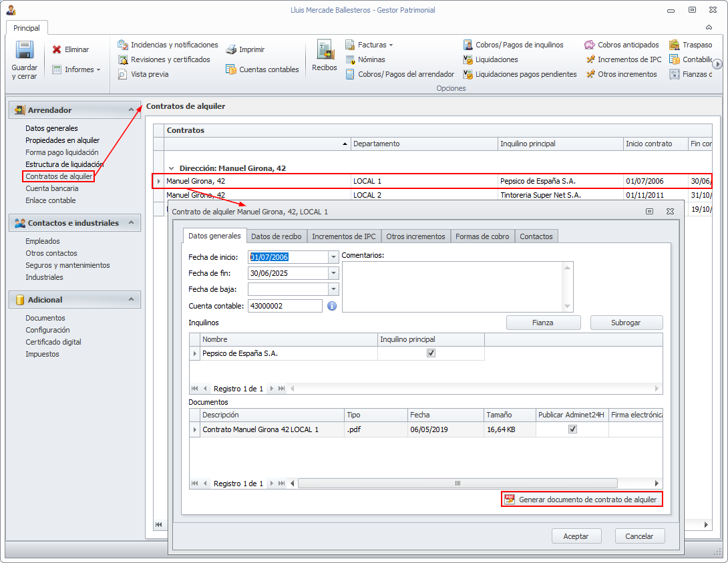The width and height of the screenshot is (728, 563).
Task: Switch to the Formas de cobro tab
Action: (482, 236)
